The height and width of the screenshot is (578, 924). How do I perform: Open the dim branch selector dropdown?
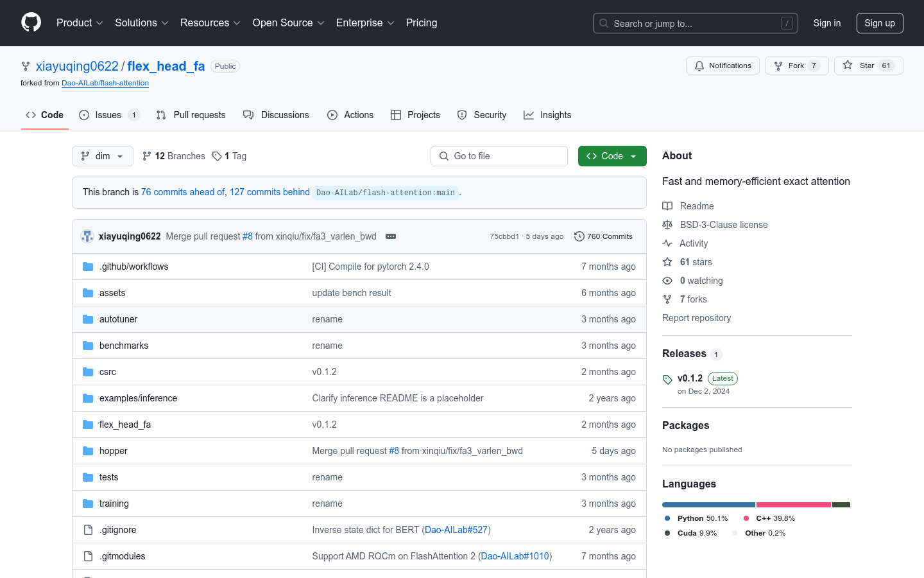pos(103,156)
